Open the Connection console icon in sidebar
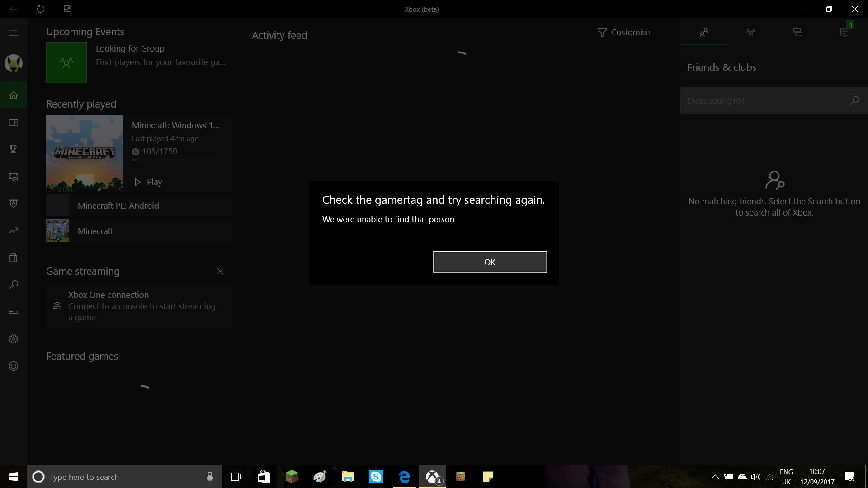 (14, 312)
